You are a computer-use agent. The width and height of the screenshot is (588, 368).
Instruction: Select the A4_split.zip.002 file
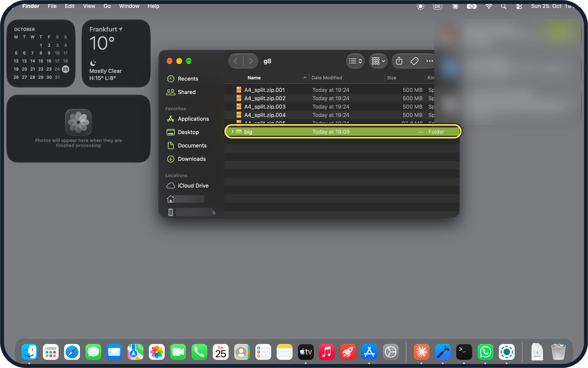tap(329, 98)
